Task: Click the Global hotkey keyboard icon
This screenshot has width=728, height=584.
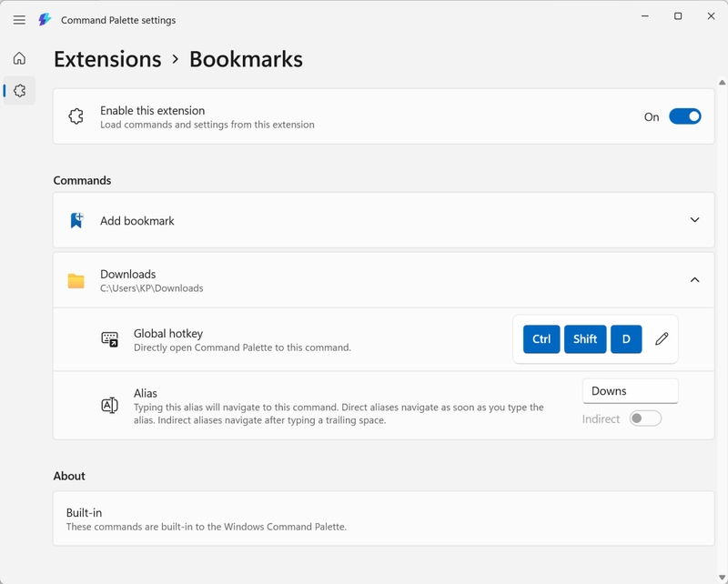Action: [109, 339]
